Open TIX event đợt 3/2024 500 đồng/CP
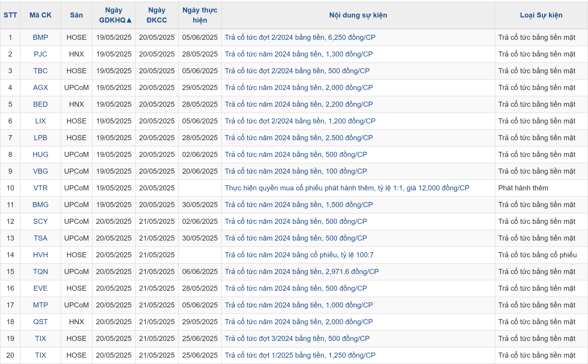The width and height of the screenshot is (588, 364). click(297, 338)
